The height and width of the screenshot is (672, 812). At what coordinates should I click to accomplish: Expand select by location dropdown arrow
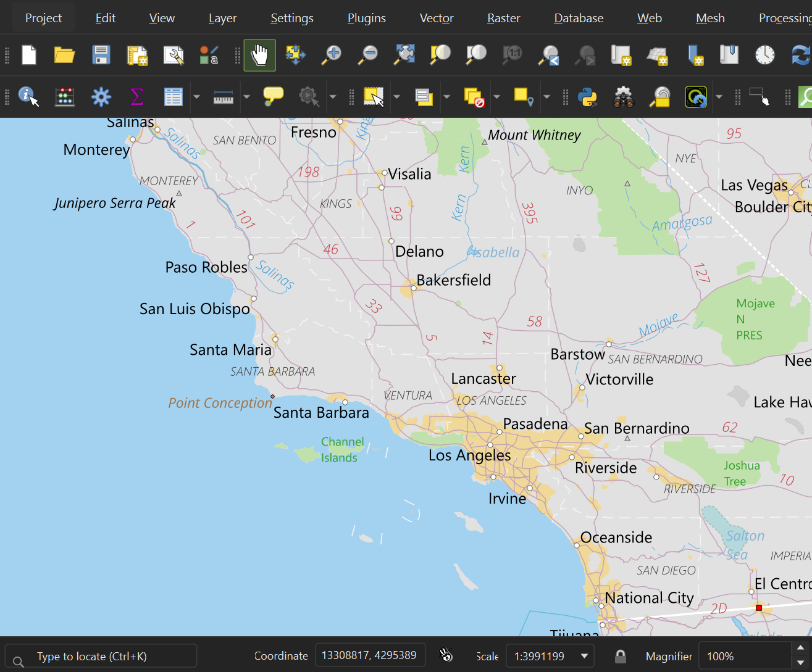(546, 97)
